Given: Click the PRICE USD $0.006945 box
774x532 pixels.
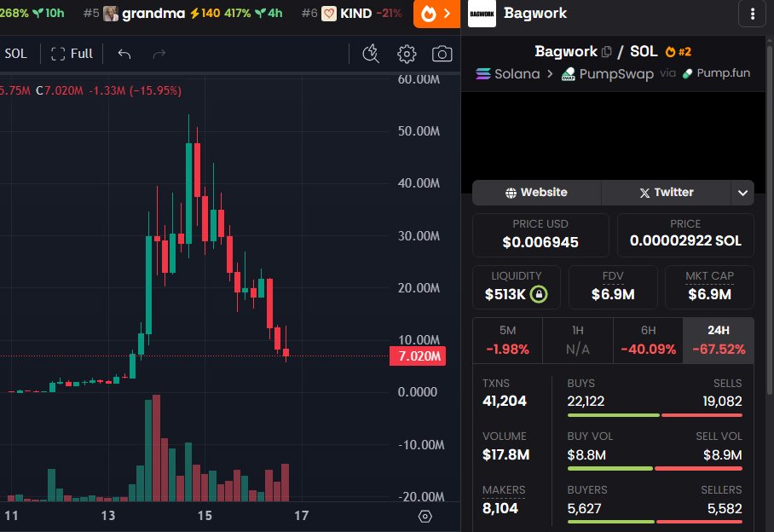Looking at the screenshot, I should click(x=540, y=235).
